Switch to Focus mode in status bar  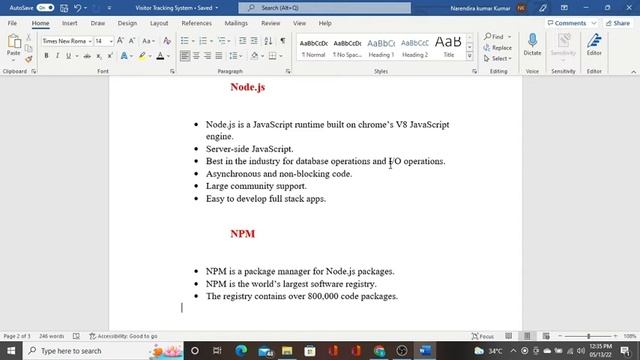point(483,336)
